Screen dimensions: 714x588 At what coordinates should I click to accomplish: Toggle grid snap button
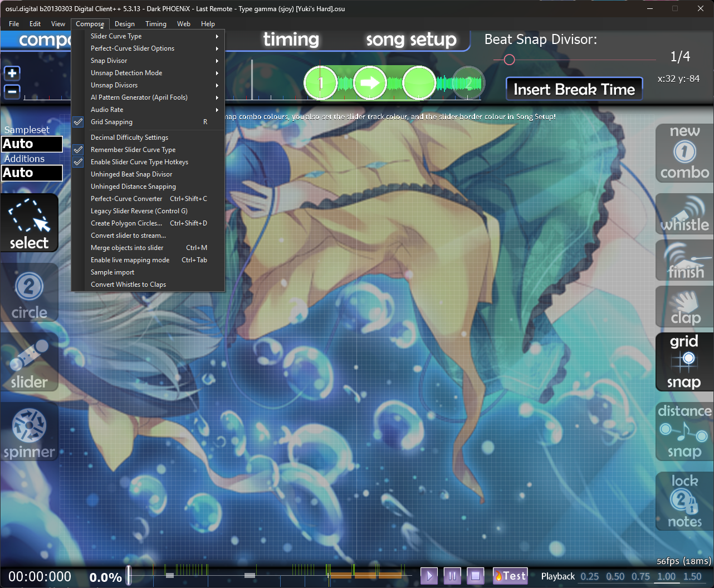684,361
